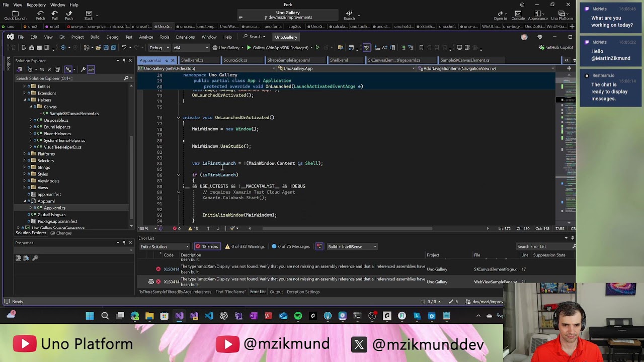
Task: Open Exception Settings tab
Action: (303, 292)
